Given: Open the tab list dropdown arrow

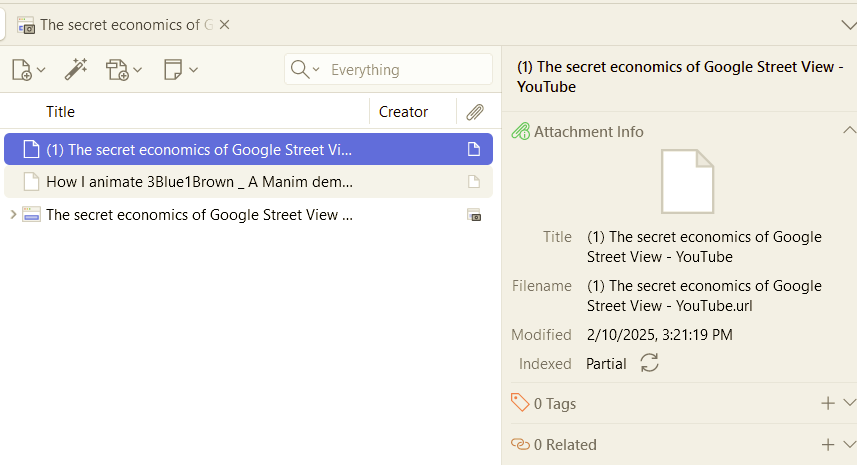Looking at the screenshot, I should coord(849,25).
